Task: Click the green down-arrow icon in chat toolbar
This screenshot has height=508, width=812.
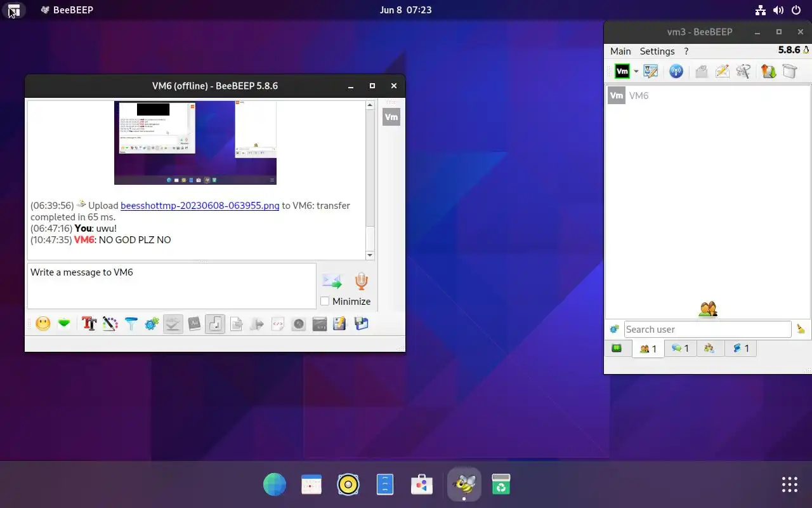Action: pos(64,324)
